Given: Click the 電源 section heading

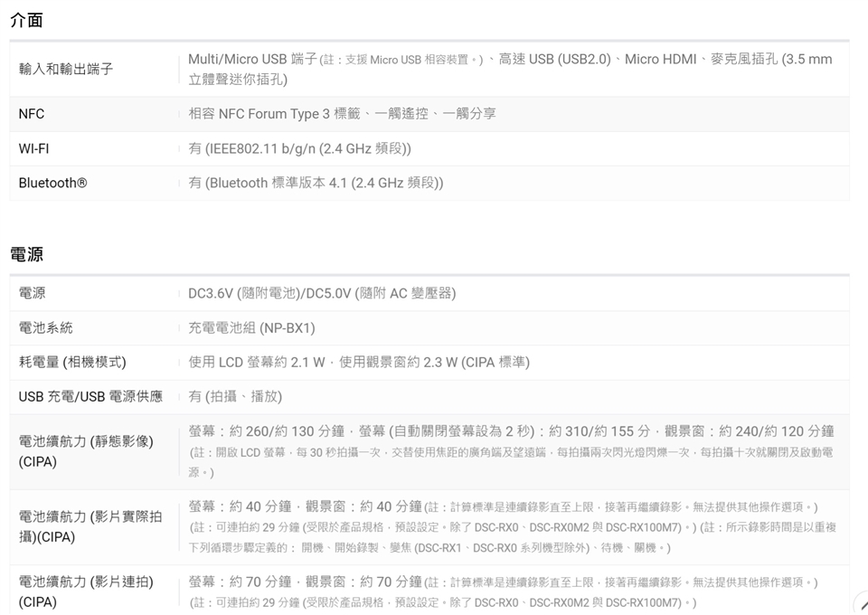Looking at the screenshot, I should (x=26, y=255).
